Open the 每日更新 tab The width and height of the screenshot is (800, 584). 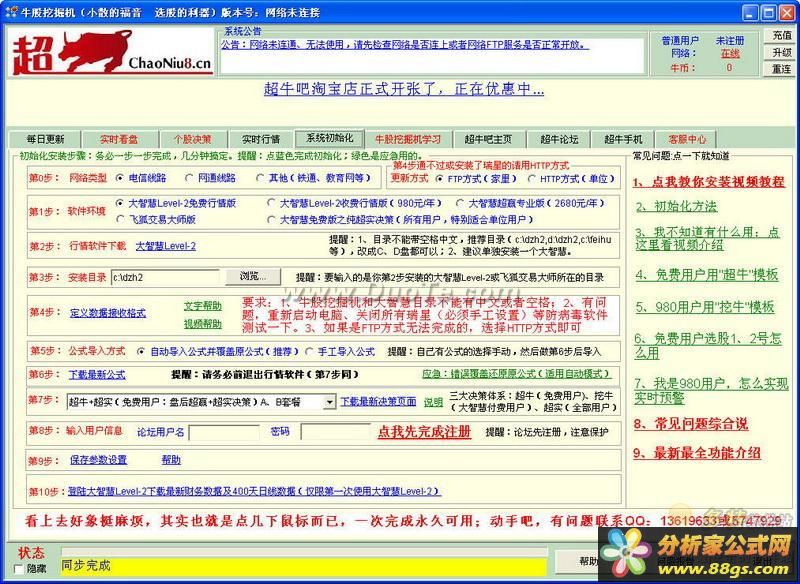(45, 139)
